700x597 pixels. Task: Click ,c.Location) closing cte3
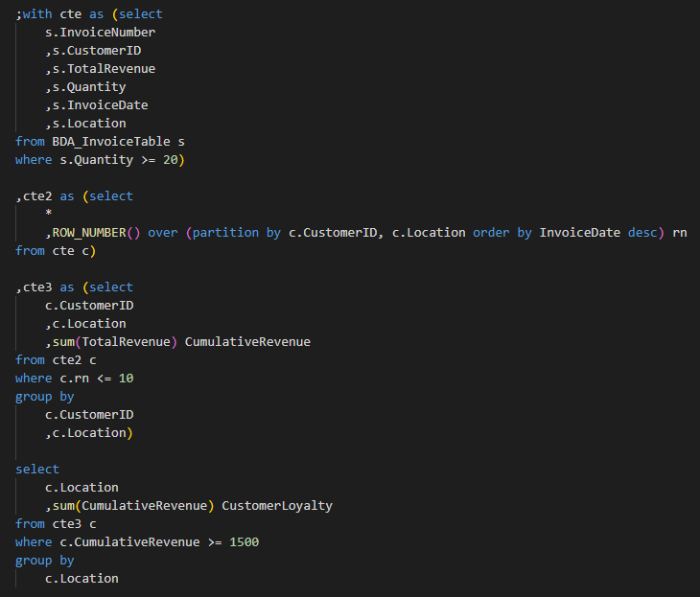click(x=89, y=433)
